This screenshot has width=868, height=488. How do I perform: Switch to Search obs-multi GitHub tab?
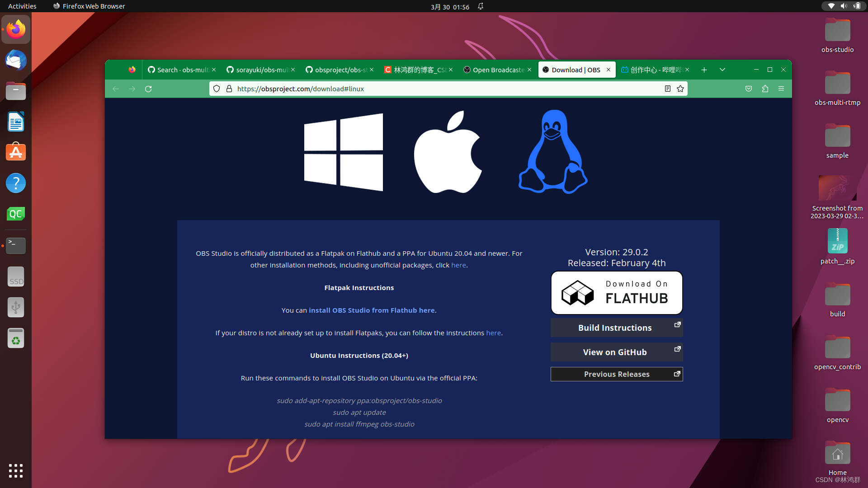tap(178, 70)
